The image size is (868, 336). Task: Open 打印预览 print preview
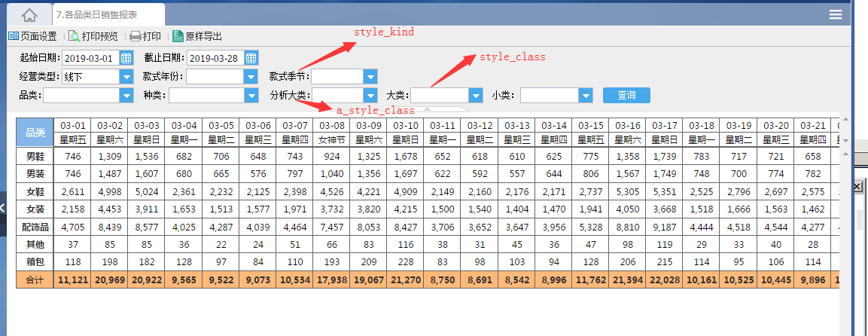click(x=93, y=36)
